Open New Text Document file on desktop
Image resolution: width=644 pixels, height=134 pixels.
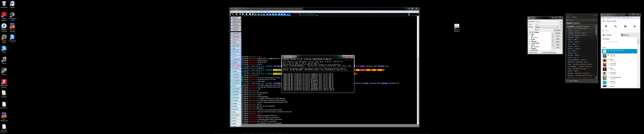coord(4,128)
